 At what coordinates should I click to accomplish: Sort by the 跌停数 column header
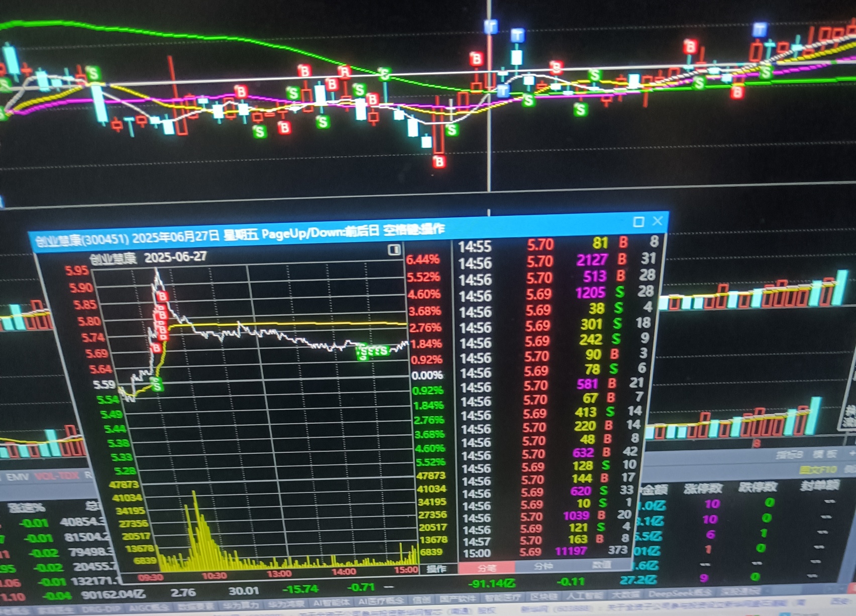[x=758, y=486]
